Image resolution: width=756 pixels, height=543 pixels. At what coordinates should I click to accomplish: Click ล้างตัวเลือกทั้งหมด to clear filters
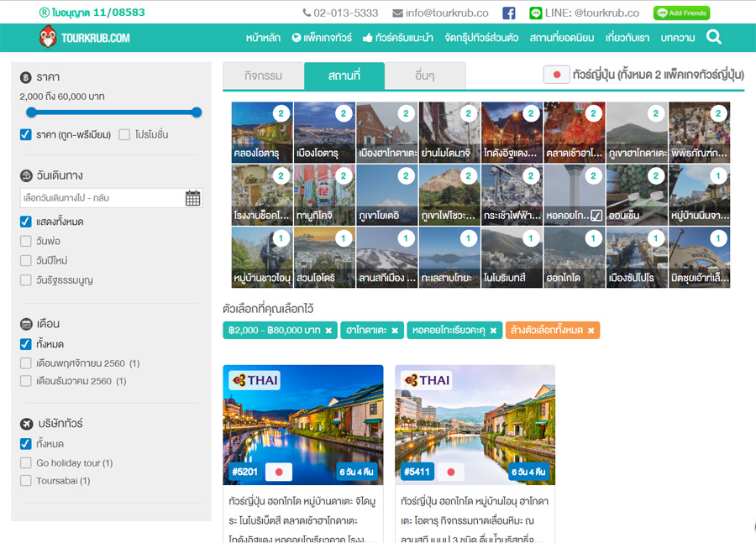(x=552, y=331)
